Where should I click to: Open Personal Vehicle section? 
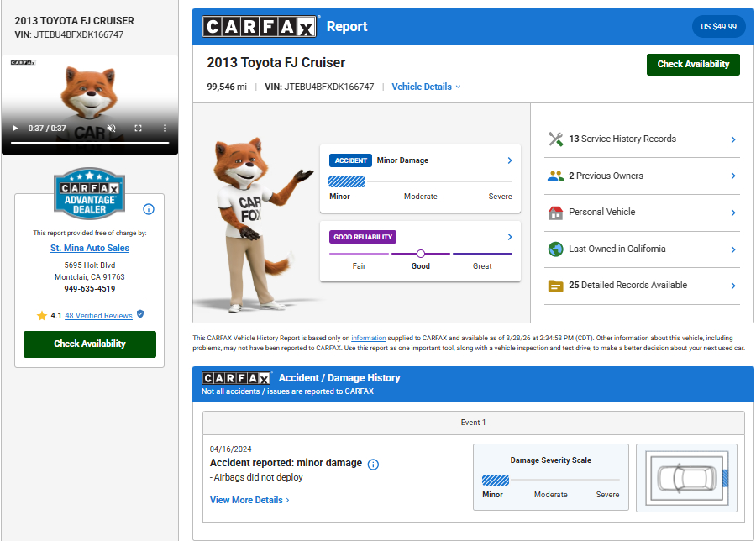(x=601, y=213)
